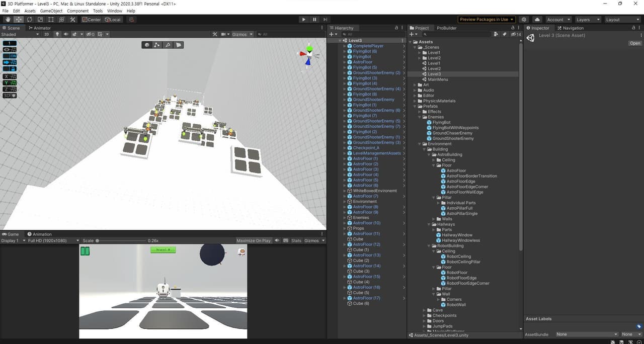This screenshot has width=644, height=344.
Task: Toggle hidden objects visibility counter in Scene view
Action: [x=90, y=34]
